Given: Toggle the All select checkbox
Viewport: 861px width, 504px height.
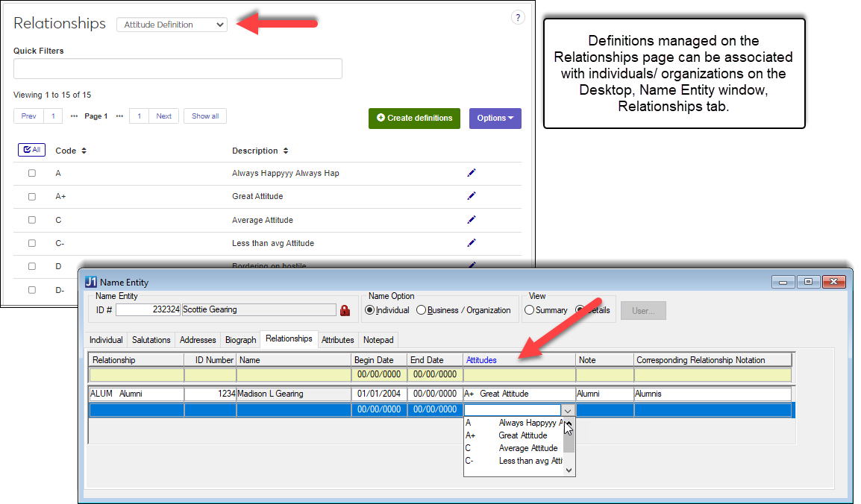Looking at the screenshot, I should click(x=31, y=150).
